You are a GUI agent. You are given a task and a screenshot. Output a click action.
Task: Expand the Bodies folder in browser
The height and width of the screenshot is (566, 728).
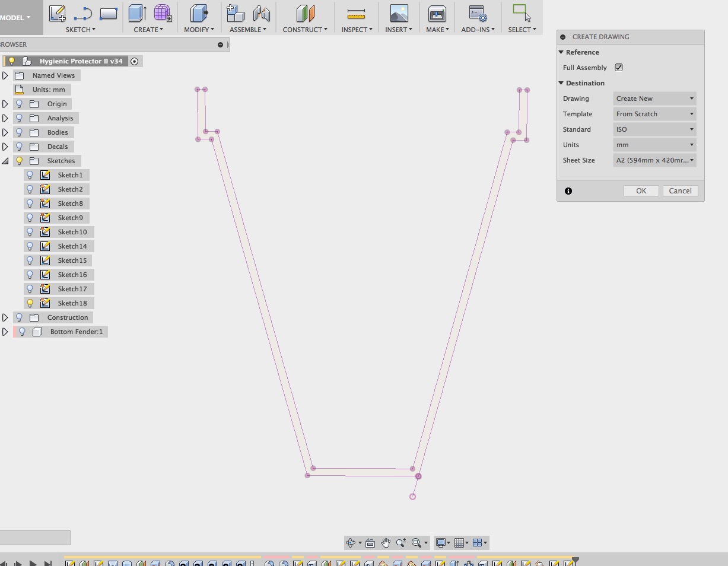click(5, 132)
